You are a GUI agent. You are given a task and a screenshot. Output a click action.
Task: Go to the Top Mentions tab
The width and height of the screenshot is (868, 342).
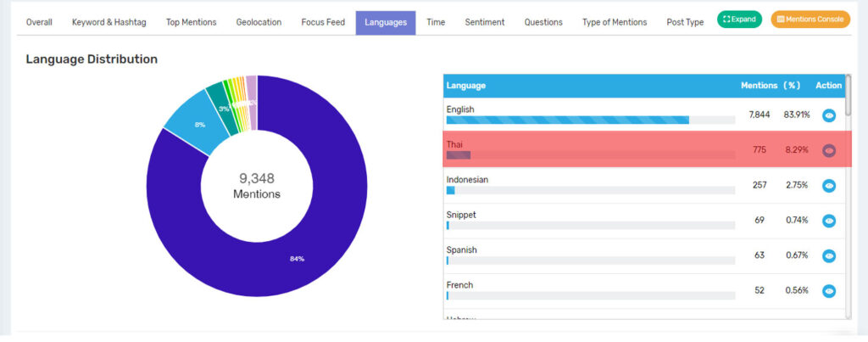(x=191, y=22)
